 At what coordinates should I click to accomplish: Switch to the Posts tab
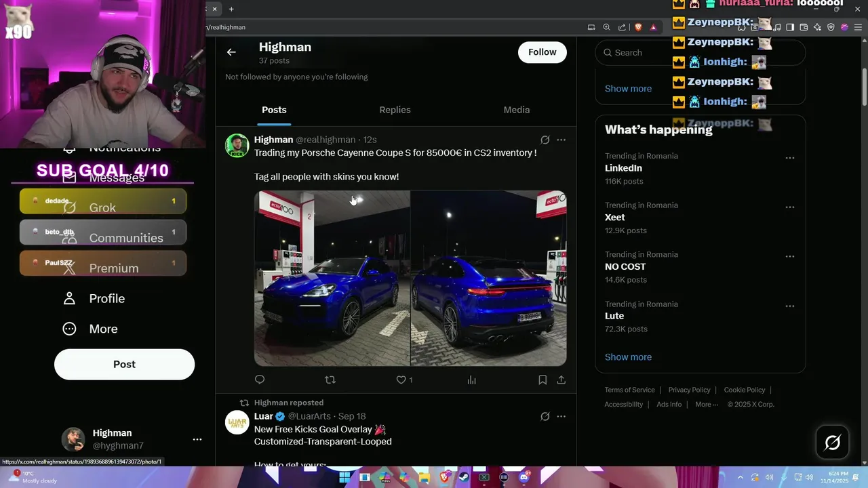pyautogui.click(x=274, y=110)
